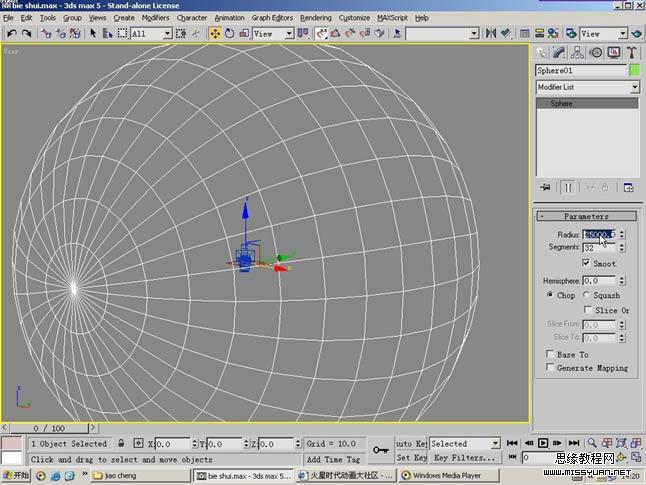This screenshot has width=646, height=485.
Task: Click the Align tool icon
Action: click(x=506, y=33)
